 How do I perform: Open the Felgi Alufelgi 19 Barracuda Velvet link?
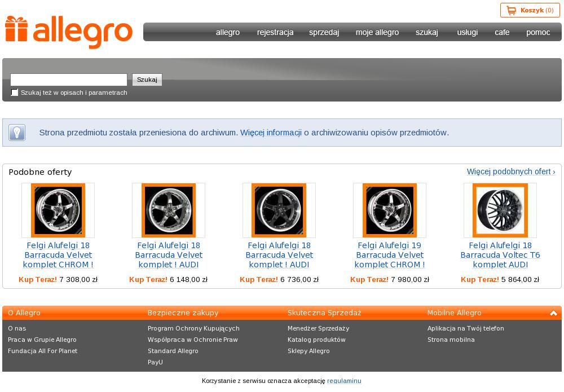[390, 255]
